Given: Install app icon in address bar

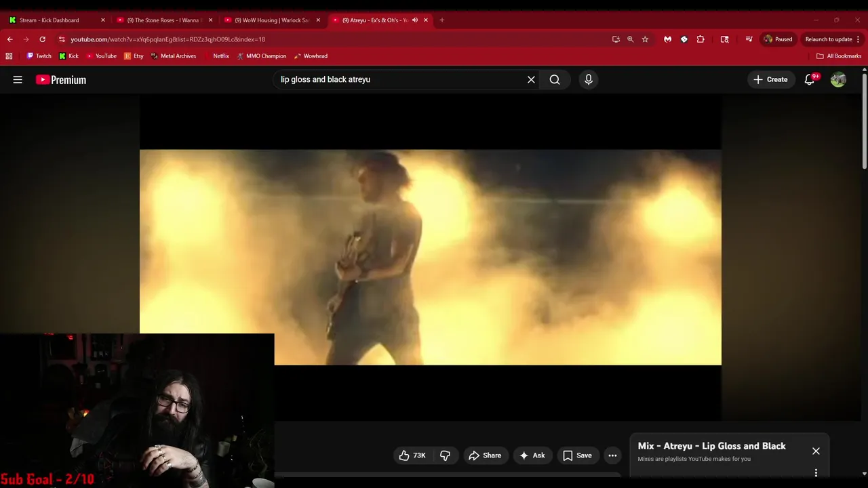Looking at the screenshot, I should click(616, 39).
